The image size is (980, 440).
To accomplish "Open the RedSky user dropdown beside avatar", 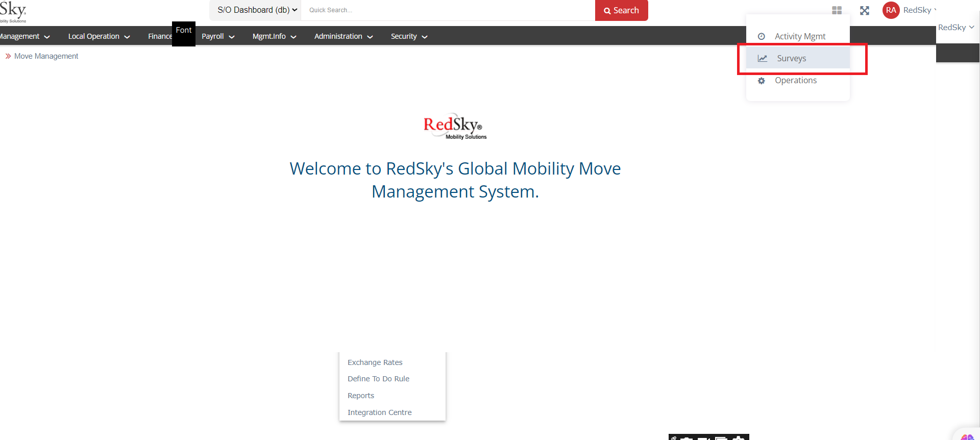I will [x=920, y=10].
